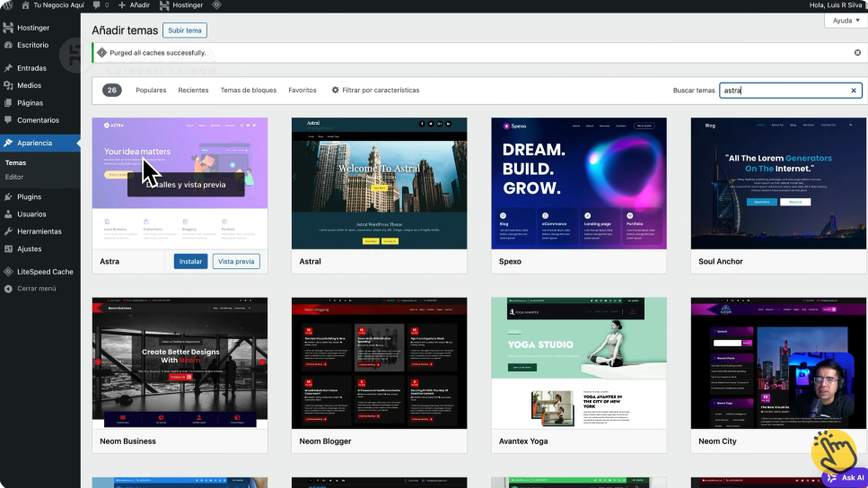Switch to Populares tab
This screenshot has height=488, width=868.
[x=151, y=91]
